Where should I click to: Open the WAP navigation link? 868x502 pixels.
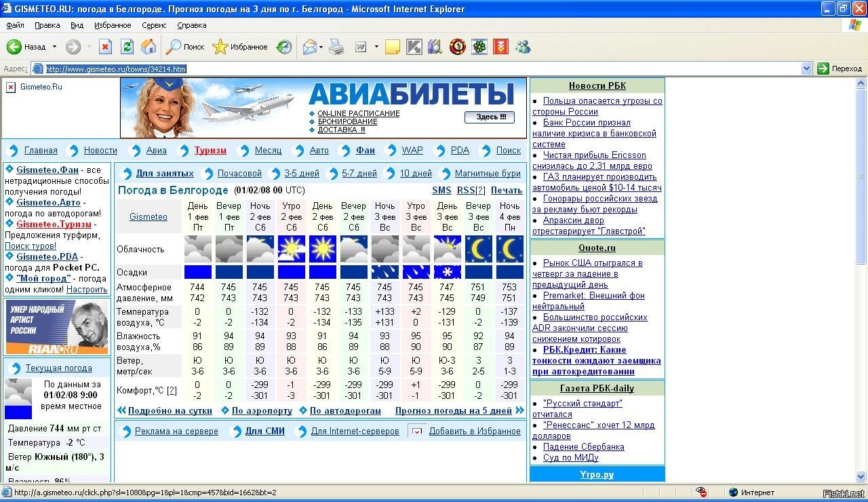coord(412,151)
